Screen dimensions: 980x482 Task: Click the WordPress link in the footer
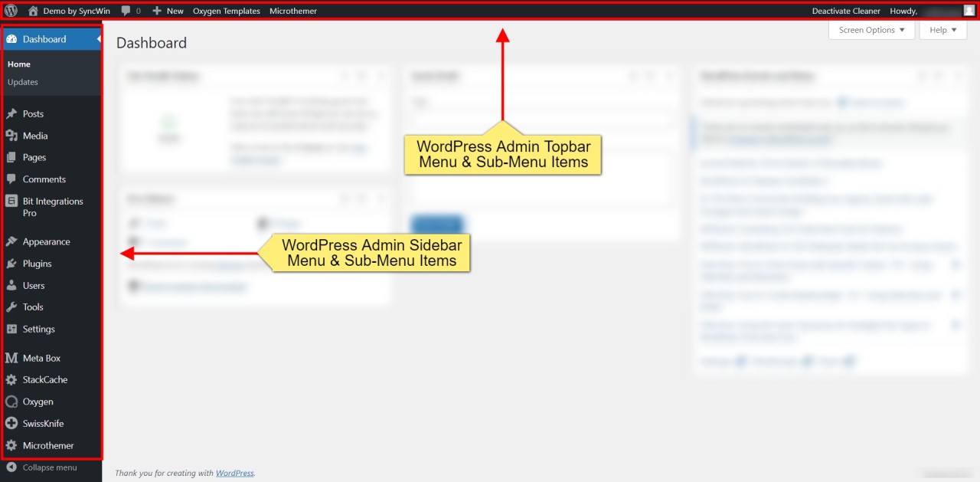(x=234, y=473)
